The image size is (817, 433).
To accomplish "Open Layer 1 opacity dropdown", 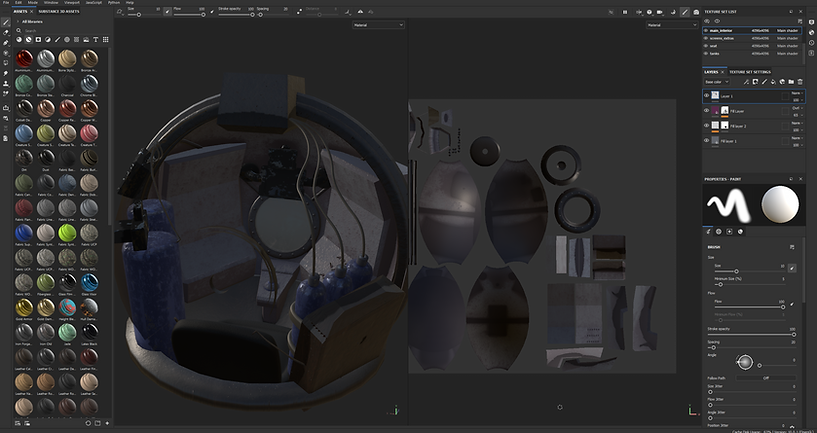I will tap(797, 100).
